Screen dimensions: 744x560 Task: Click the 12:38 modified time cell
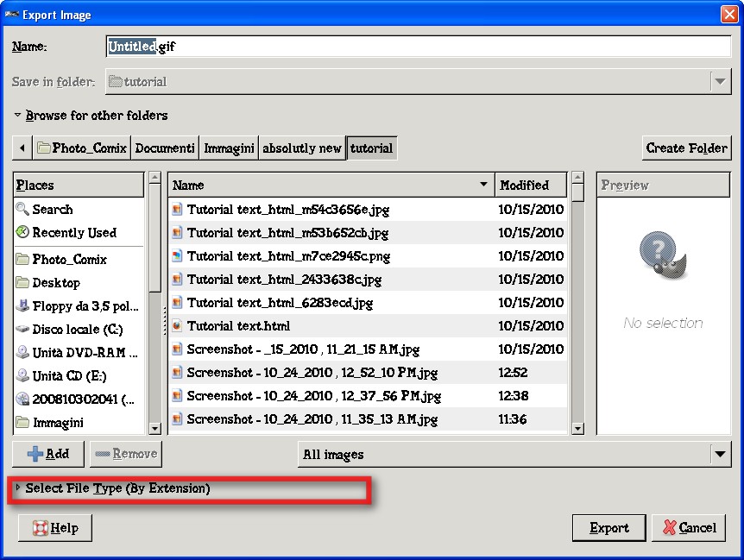click(x=513, y=395)
